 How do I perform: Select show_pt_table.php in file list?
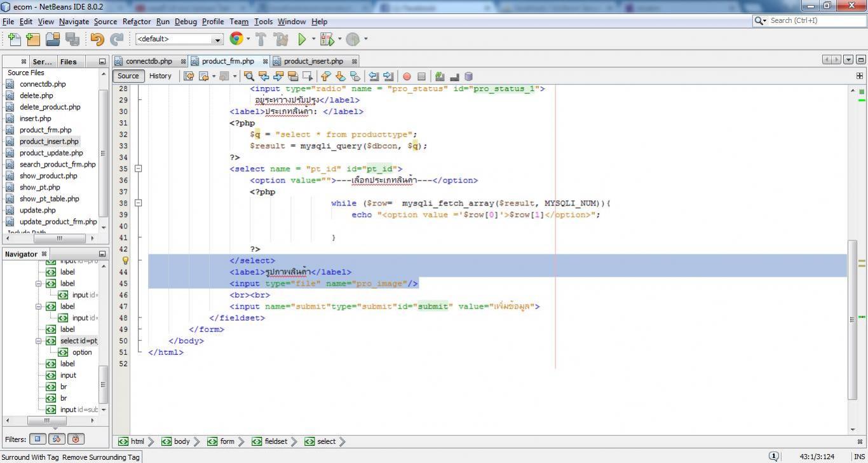tap(49, 198)
